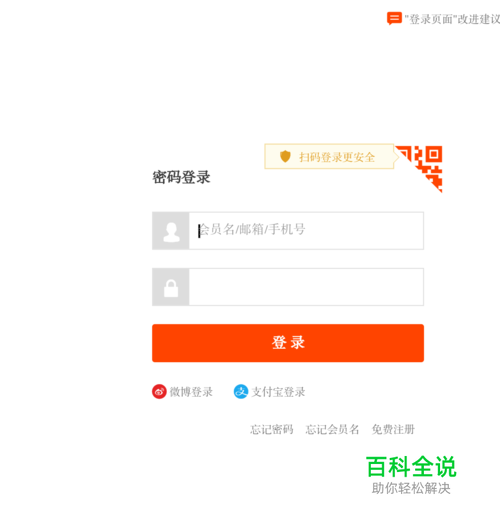Click the green 百科全说 watermark logo
Screen dimensions: 500x527
(x=411, y=467)
